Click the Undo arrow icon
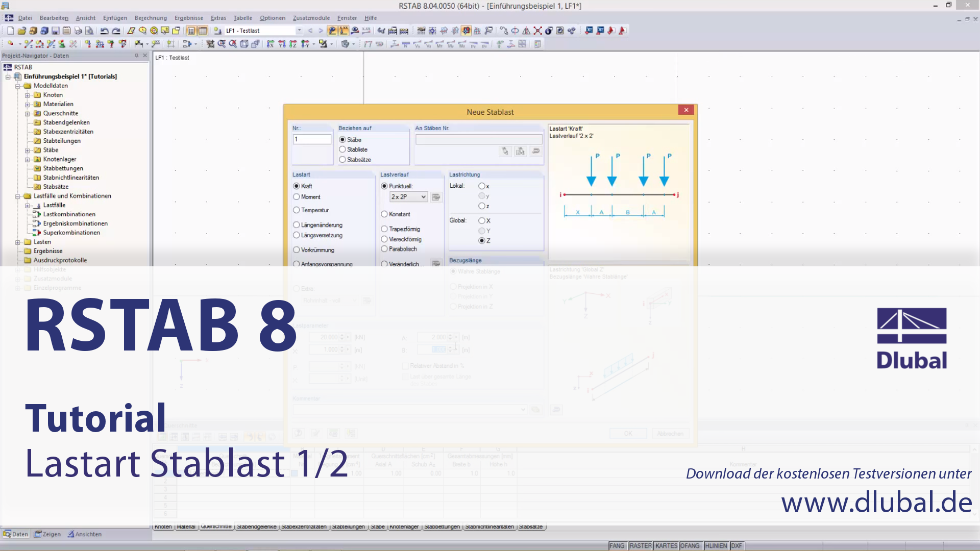The width and height of the screenshot is (980, 551). (105, 31)
